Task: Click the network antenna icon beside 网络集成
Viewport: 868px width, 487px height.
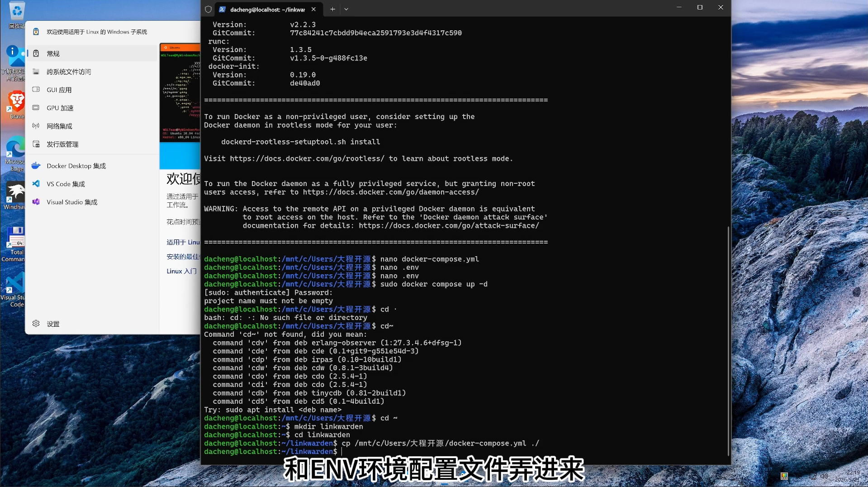Action: coord(36,126)
